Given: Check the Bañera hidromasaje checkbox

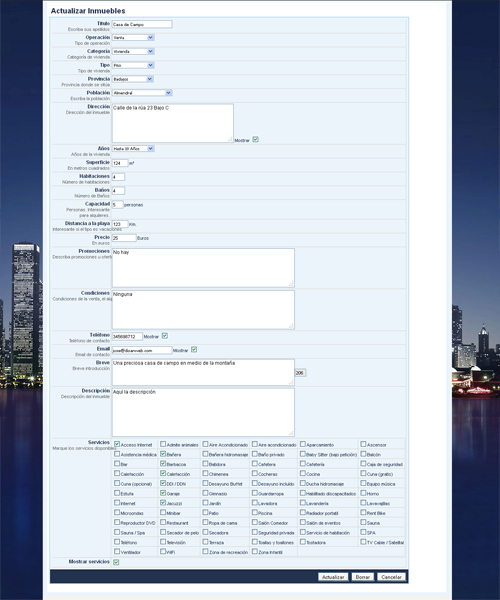Looking at the screenshot, I should [x=205, y=454].
